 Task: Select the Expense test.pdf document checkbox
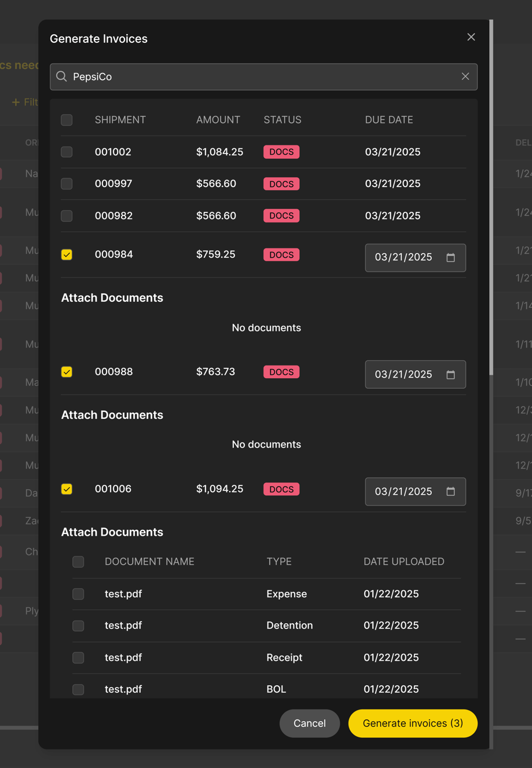(x=78, y=594)
